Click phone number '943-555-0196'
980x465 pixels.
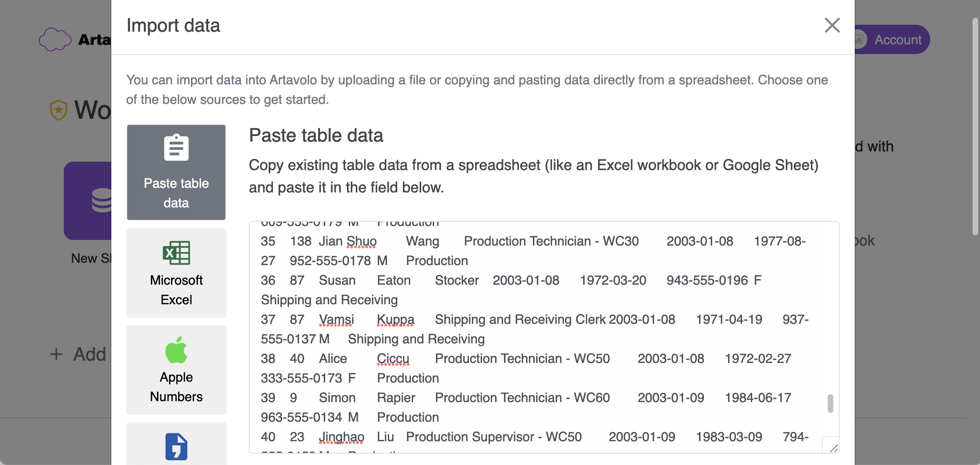(707, 280)
